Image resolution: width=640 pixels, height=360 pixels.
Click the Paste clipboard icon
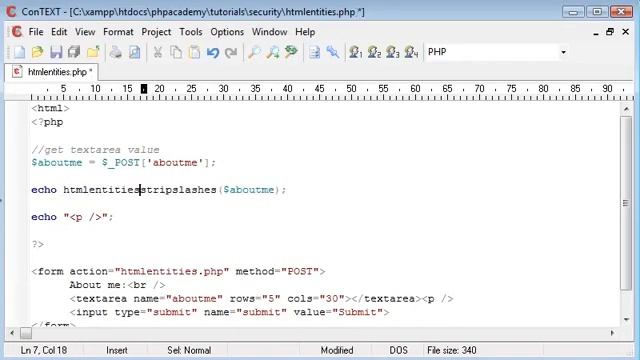[194, 52]
